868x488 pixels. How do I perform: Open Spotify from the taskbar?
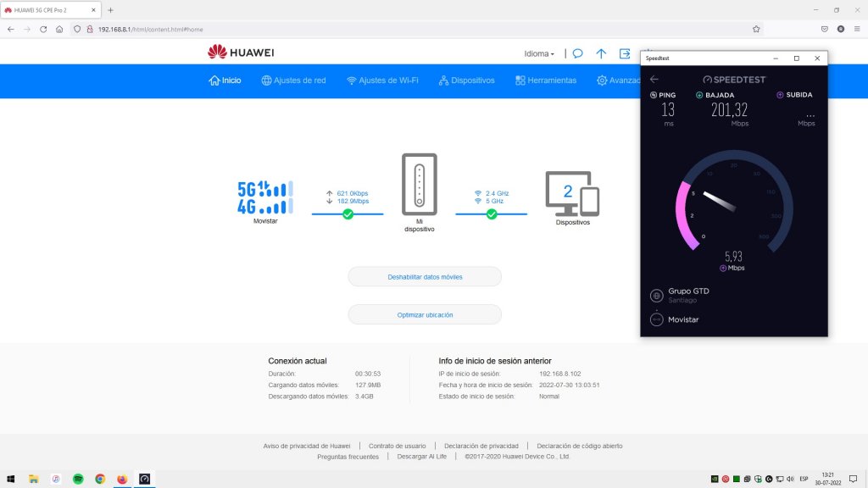(x=78, y=479)
